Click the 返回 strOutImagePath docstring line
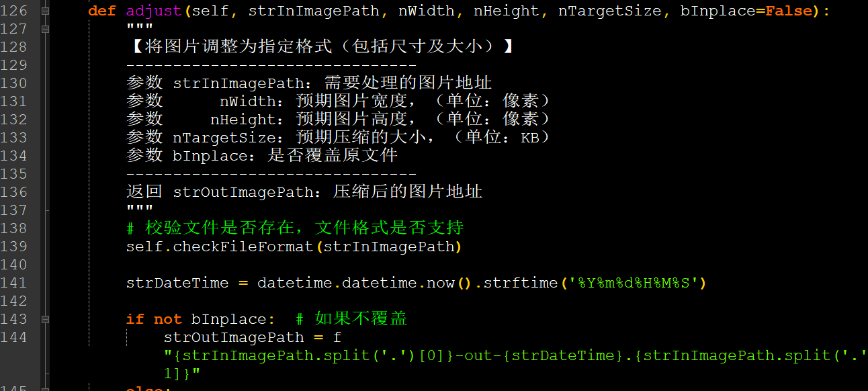Viewport: 868px width, 391px height. coord(304,192)
